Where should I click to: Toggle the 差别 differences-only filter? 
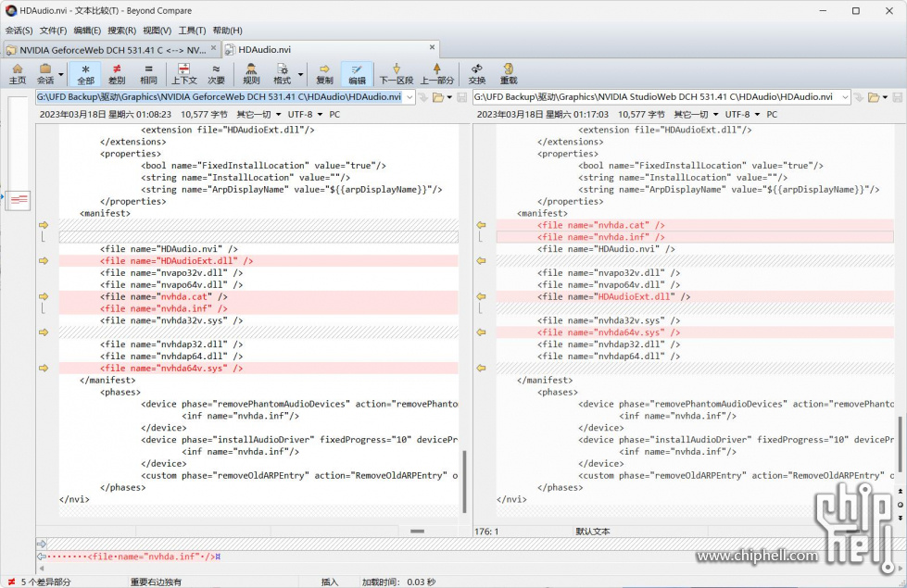pyautogui.click(x=117, y=74)
